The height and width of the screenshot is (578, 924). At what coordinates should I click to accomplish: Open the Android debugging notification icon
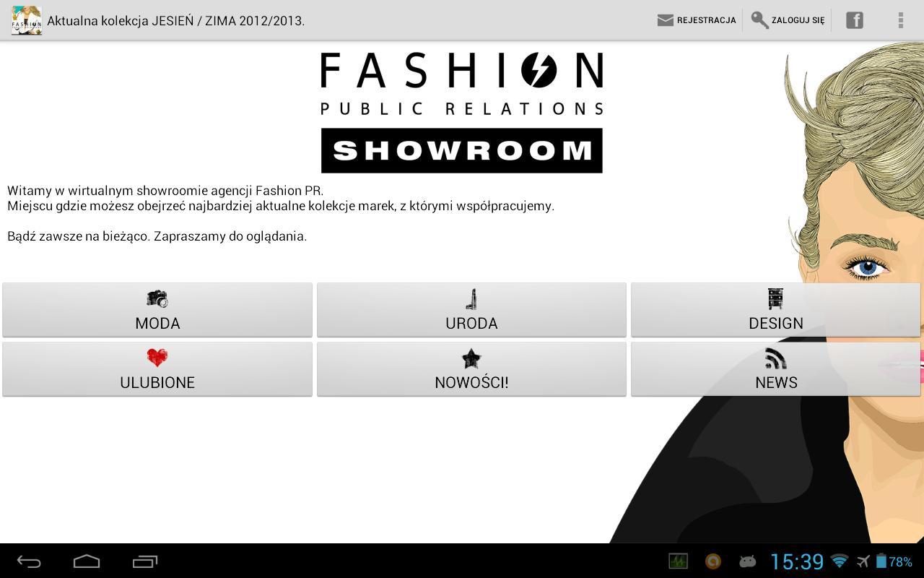pos(747,561)
